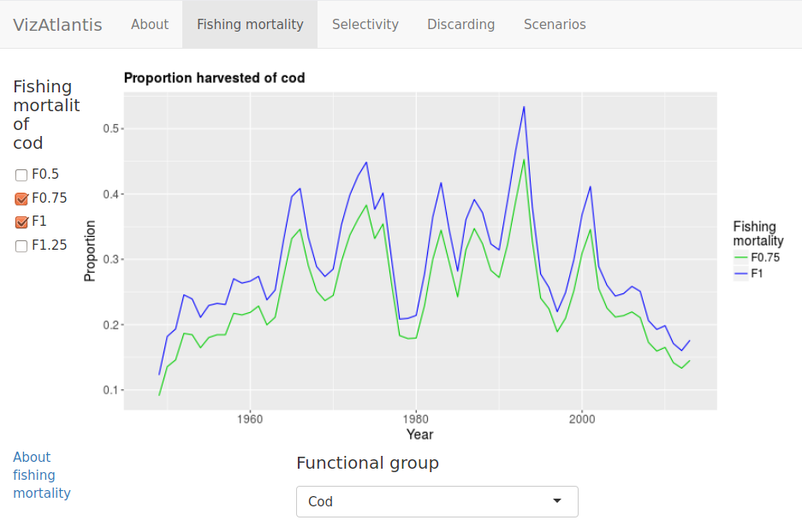Click the highest peak of the blue line
The image size is (802, 532).
524,107
